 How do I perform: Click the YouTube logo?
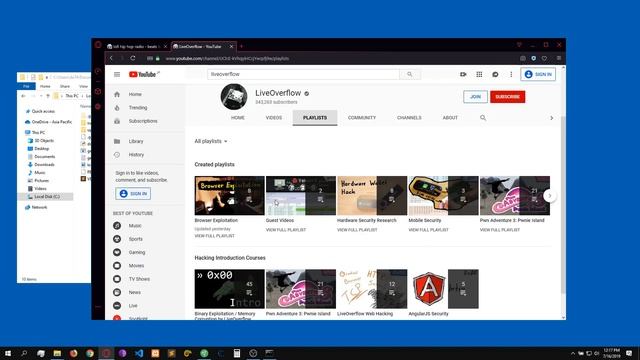tap(143, 74)
